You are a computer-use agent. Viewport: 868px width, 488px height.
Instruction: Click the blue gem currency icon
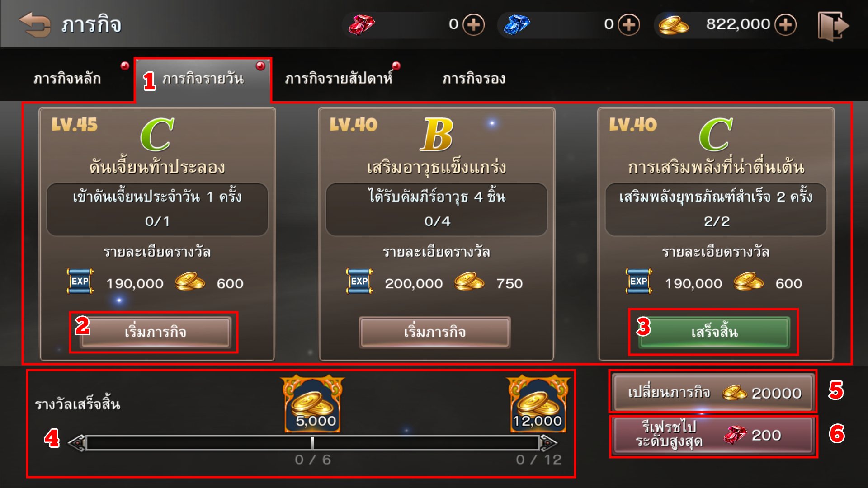[517, 24]
